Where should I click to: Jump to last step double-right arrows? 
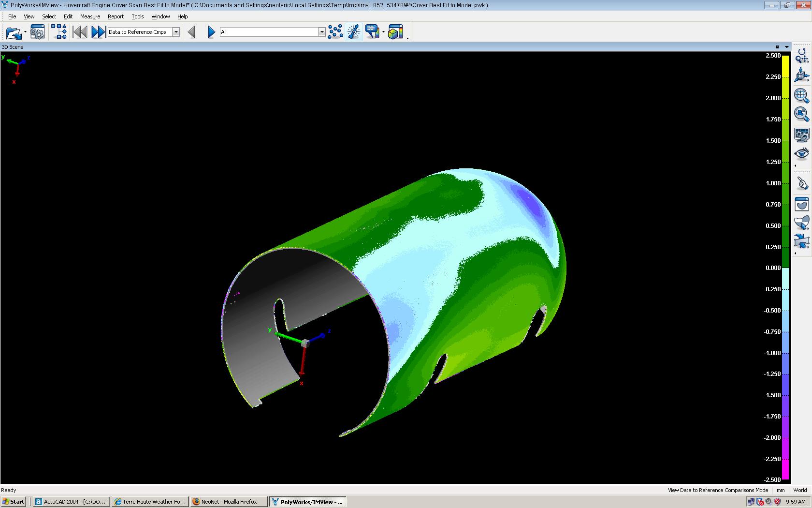click(x=98, y=32)
